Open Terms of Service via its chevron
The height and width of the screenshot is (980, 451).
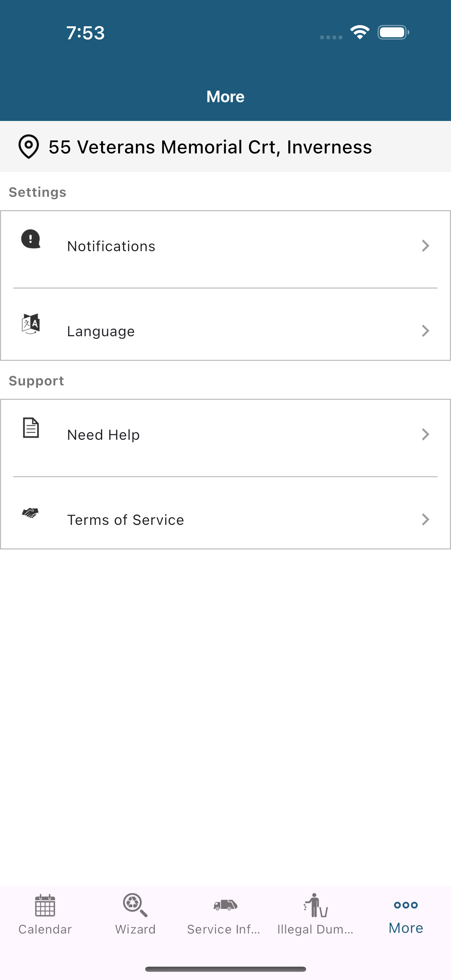pyautogui.click(x=426, y=519)
